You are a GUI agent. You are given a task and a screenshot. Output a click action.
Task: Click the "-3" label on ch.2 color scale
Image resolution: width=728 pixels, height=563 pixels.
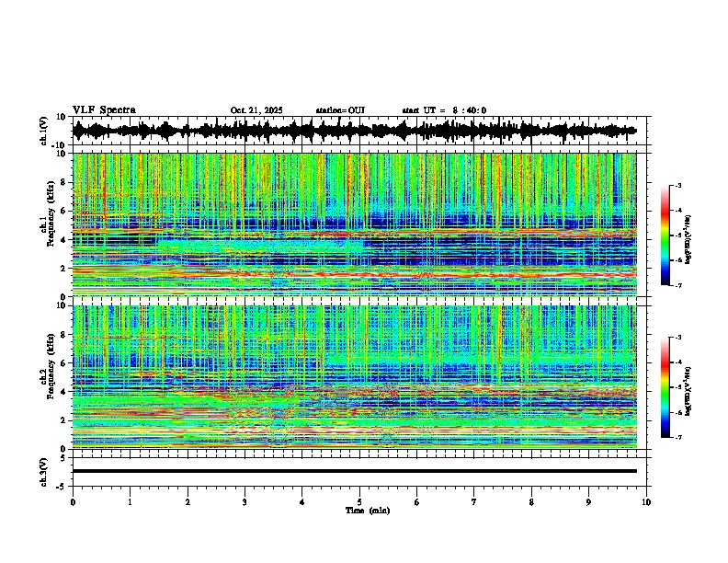click(677, 338)
